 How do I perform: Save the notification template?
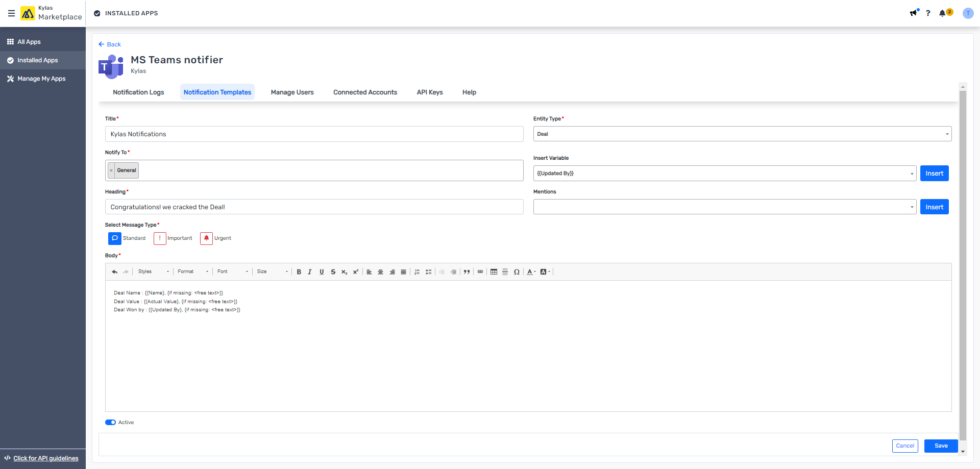pyautogui.click(x=941, y=446)
